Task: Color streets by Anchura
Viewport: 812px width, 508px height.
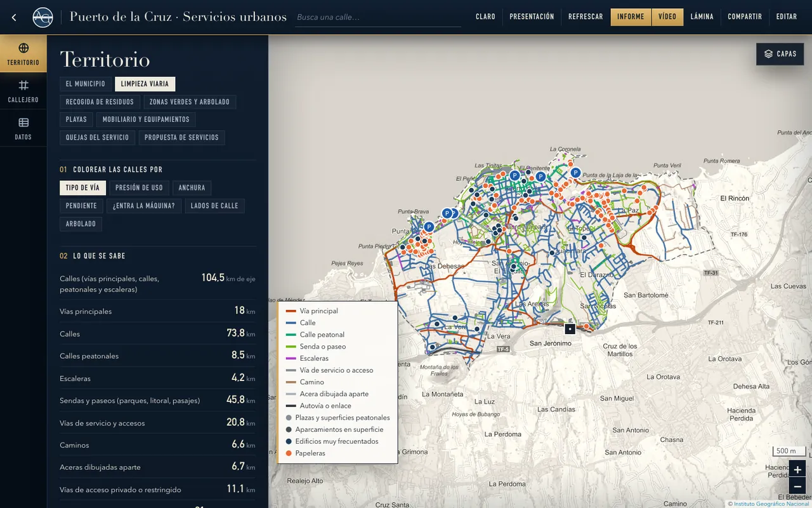Action: point(192,188)
